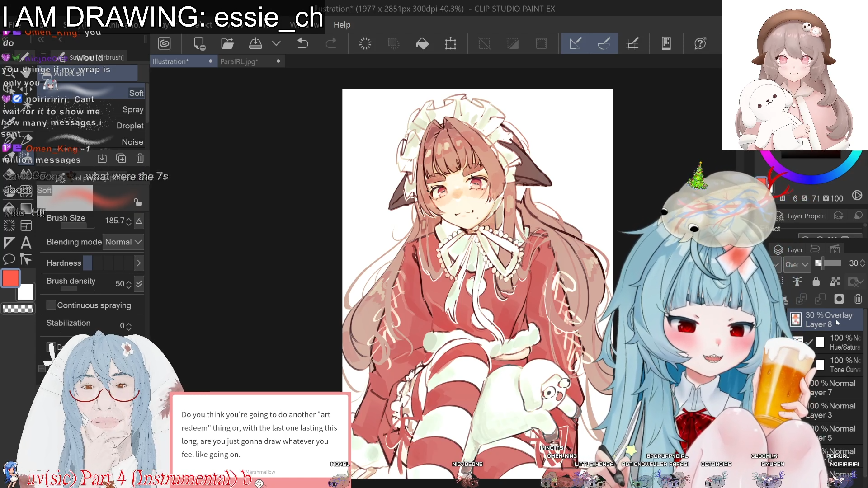Select the Droplet sub tool
Viewport: 868px width, 488px height.
(x=130, y=126)
